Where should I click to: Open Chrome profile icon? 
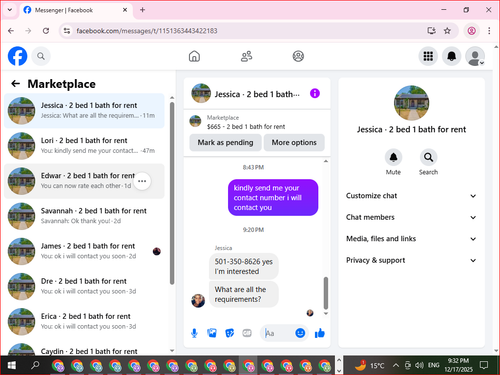tap(471, 31)
